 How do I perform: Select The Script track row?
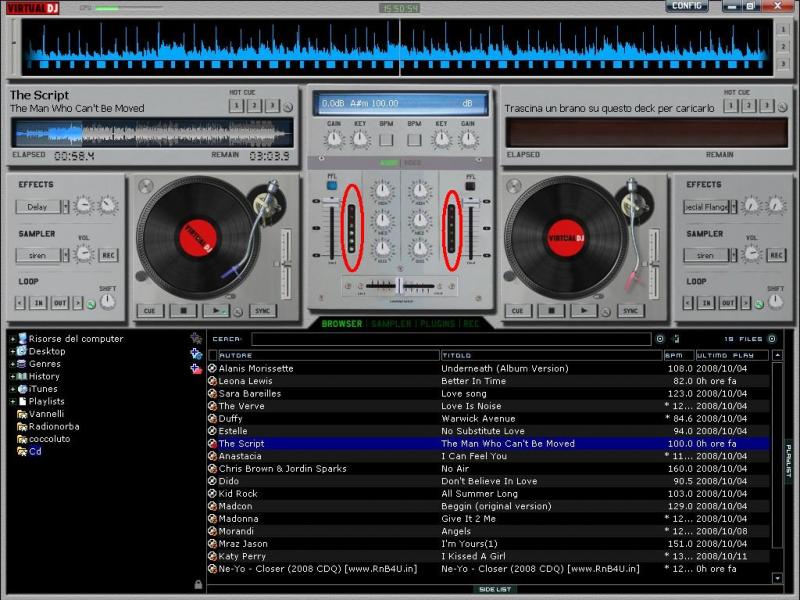point(488,444)
